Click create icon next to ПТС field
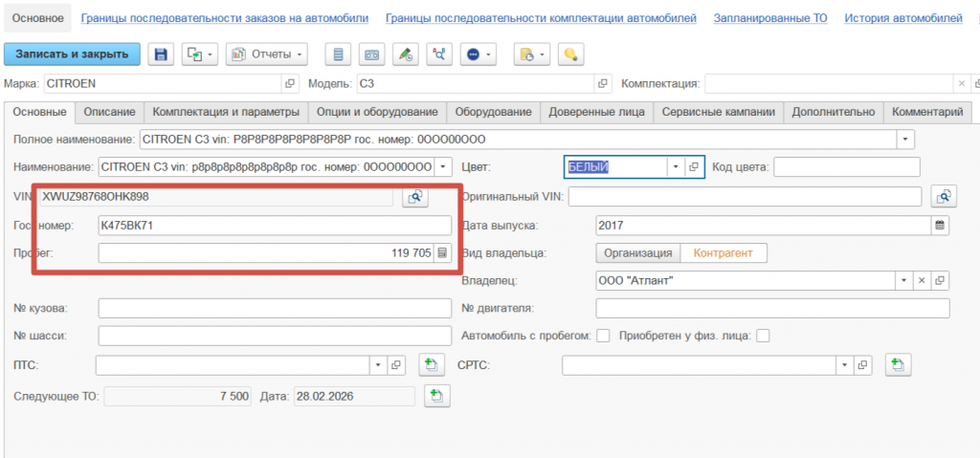 pyautogui.click(x=431, y=365)
